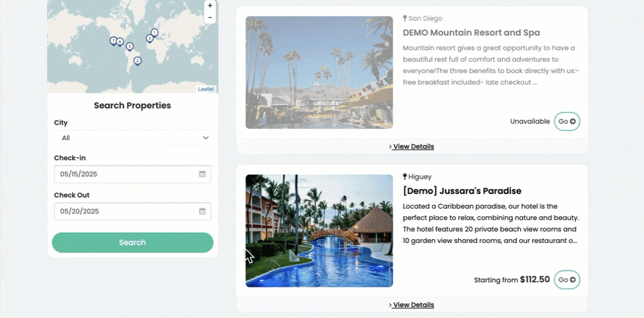Open the City dropdown

[132, 138]
